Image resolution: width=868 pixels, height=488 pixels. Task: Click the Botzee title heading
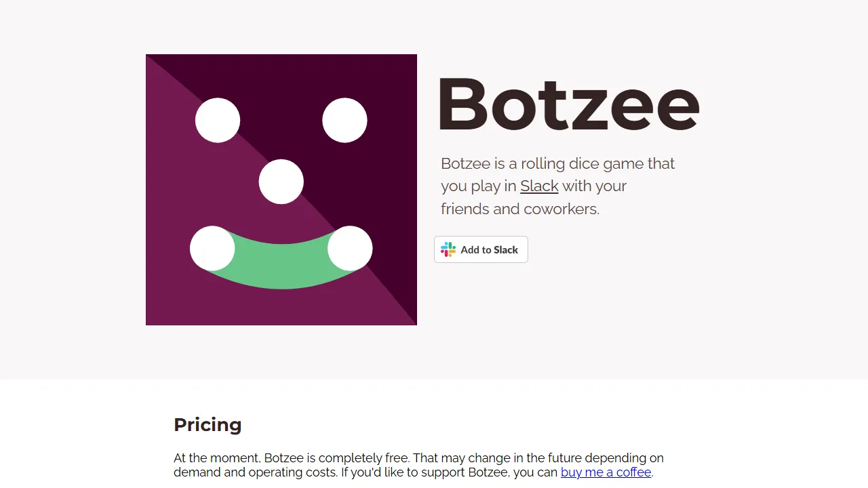tap(568, 104)
